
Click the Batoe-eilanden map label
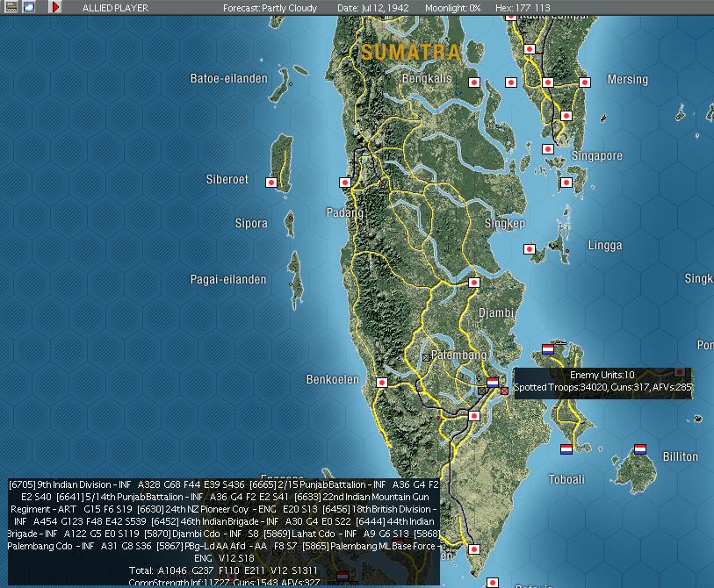pyautogui.click(x=228, y=78)
